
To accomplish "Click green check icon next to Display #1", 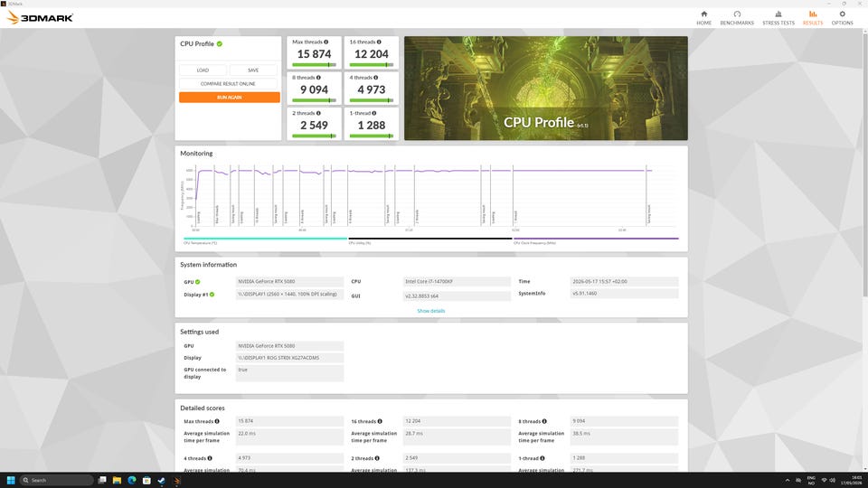I will point(212,295).
